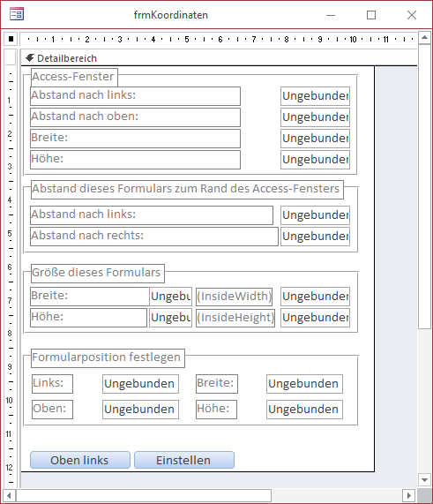Select unbound text box beside 'Breite:' in Formularposition group
The width and height of the screenshot is (433, 504).
304,384
